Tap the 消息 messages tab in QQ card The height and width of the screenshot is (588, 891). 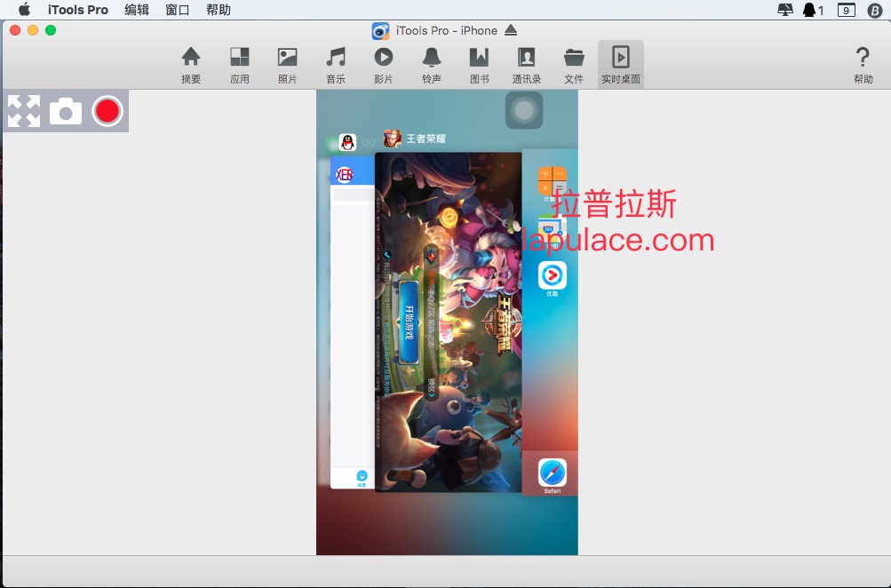(x=362, y=479)
